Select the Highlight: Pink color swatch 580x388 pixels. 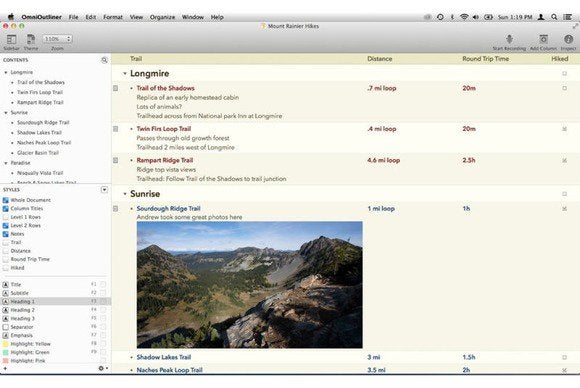click(x=6, y=361)
